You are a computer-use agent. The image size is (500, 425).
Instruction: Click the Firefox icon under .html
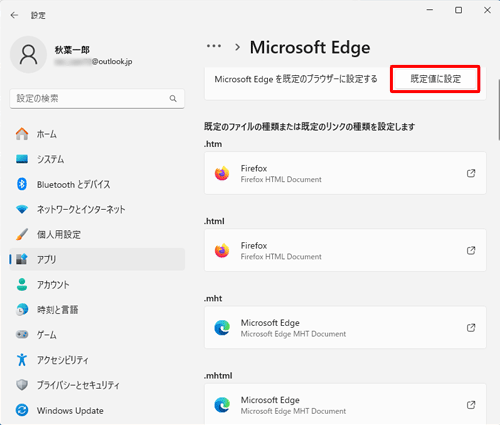point(222,250)
